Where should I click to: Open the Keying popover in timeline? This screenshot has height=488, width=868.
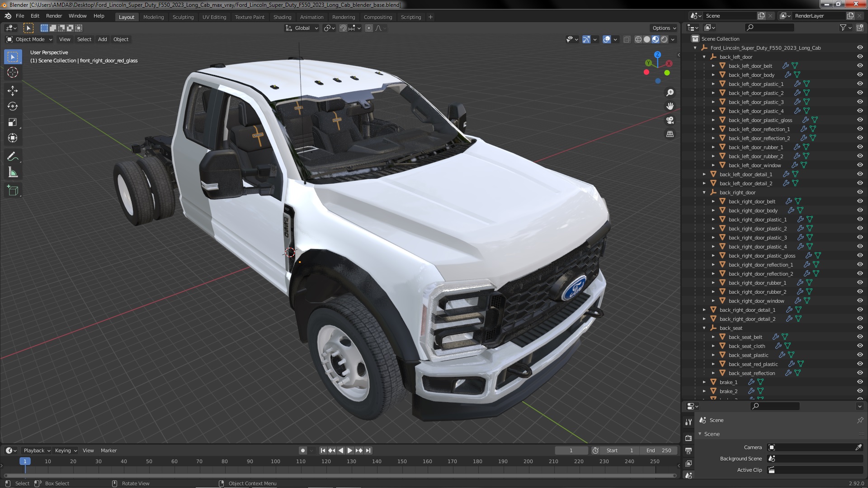(x=66, y=450)
